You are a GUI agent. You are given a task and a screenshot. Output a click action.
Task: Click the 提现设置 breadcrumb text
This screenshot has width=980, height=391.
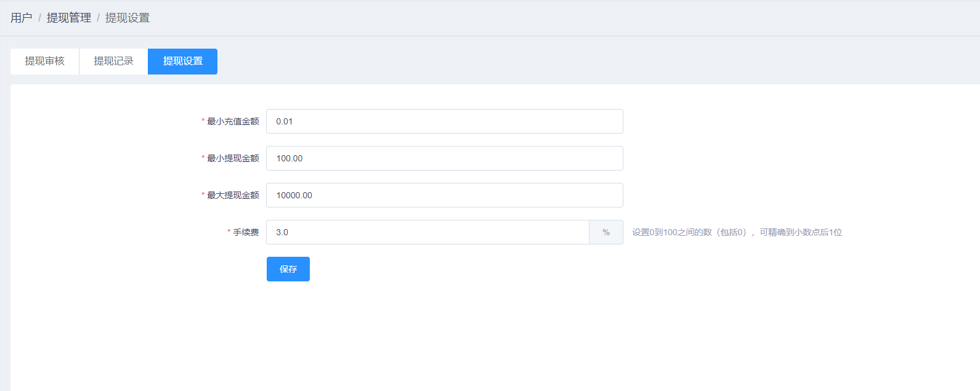[x=128, y=18]
